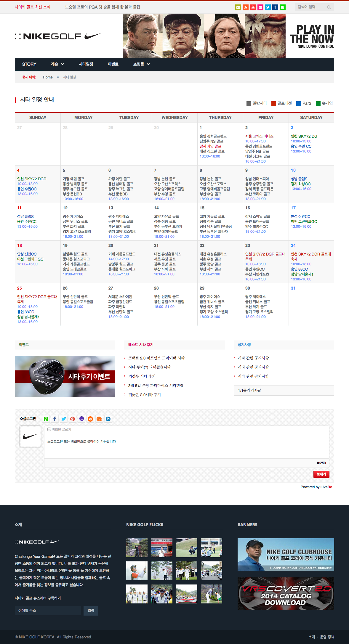Click the 골프대전 red legend swatch

pos(274,103)
